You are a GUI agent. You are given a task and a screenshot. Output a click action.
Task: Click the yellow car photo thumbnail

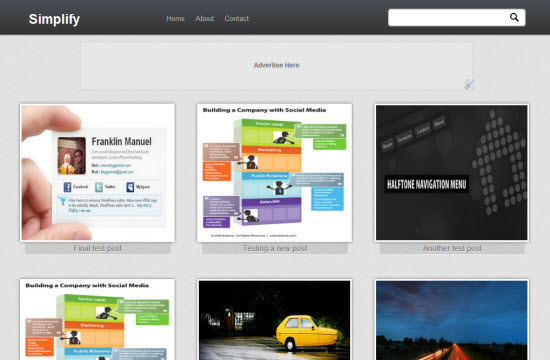[x=275, y=320]
